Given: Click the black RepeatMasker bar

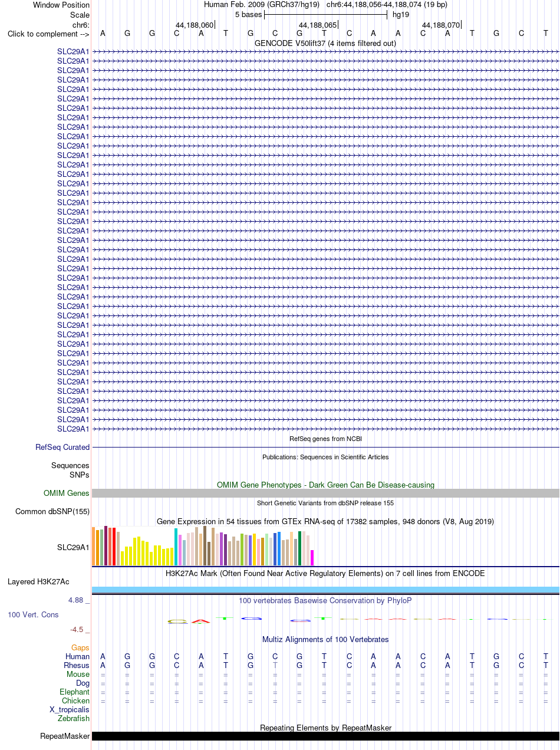Looking at the screenshot, I should click(325, 736).
